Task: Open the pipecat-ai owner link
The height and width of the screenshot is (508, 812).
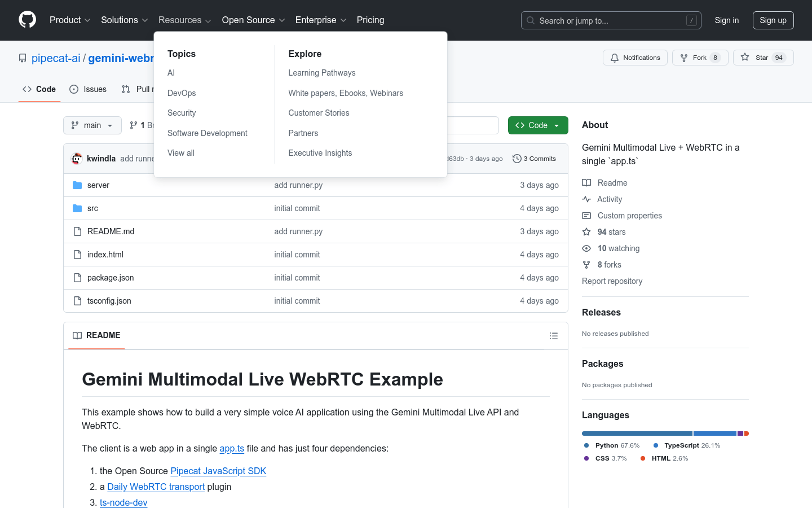Action: (56, 58)
